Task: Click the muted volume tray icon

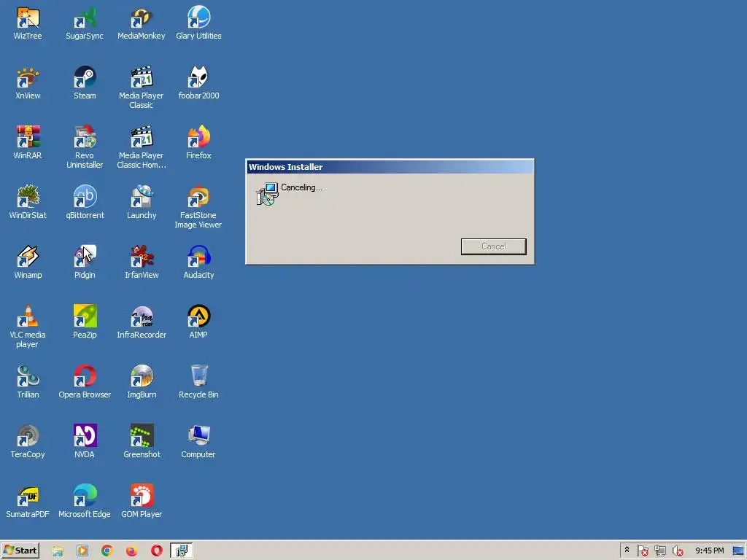Action: pyautogui.click(x=677, y=551)
